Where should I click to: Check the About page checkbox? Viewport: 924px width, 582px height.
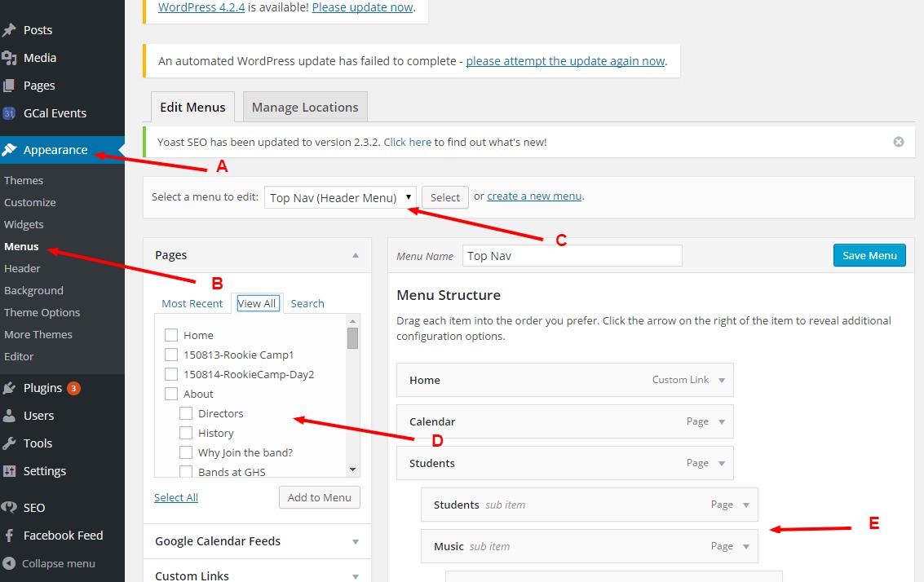(171, 394)
